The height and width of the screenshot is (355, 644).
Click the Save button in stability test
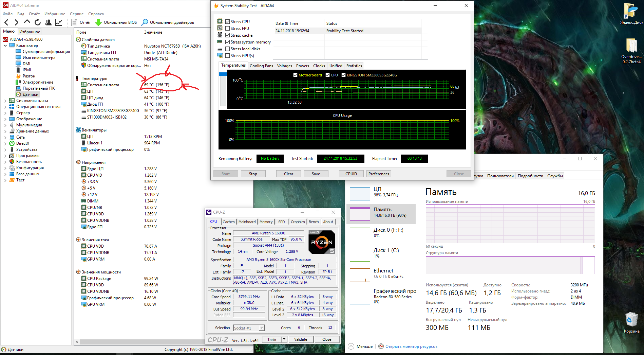pyautogui.click(x=316, y=174)
